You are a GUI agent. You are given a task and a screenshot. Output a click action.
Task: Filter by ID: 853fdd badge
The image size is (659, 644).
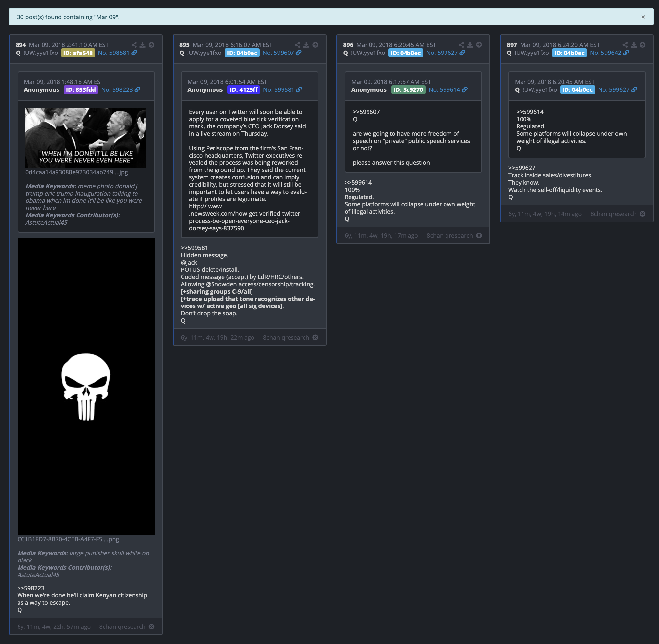pos(81,89)
